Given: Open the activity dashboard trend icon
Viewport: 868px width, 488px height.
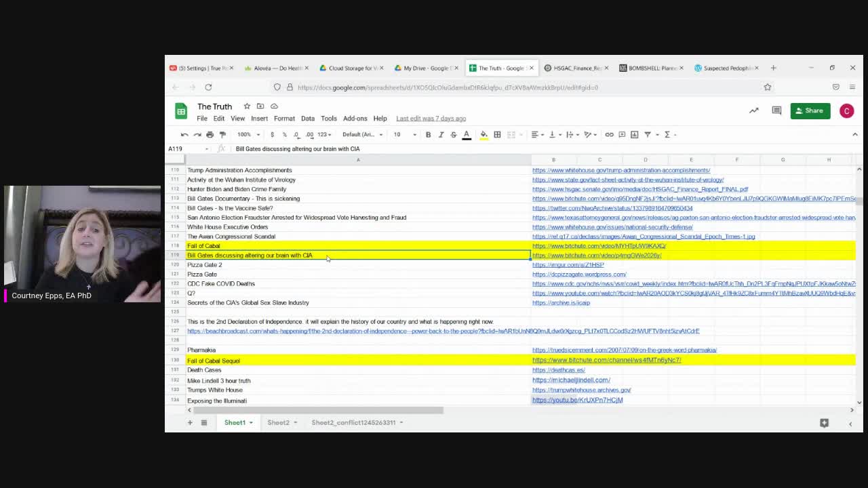Looking at the screenshot, I should (754, 110).
